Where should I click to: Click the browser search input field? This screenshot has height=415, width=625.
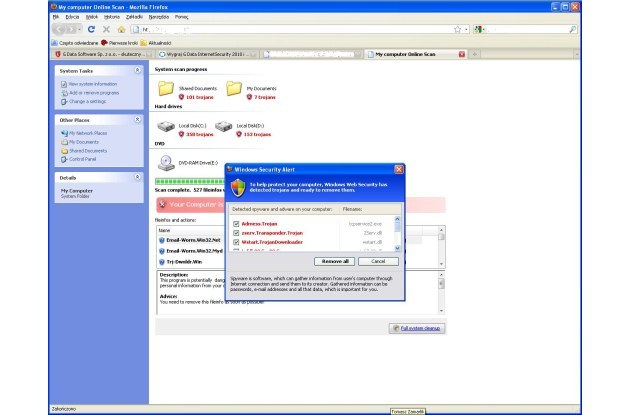click(x=526, y=30)
